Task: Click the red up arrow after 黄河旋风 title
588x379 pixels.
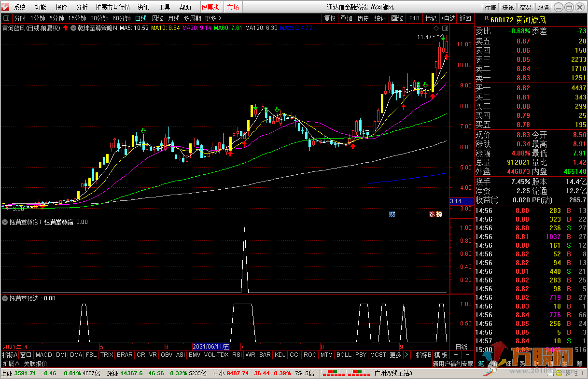Action: pyautogui.click(x=66, y=28)
